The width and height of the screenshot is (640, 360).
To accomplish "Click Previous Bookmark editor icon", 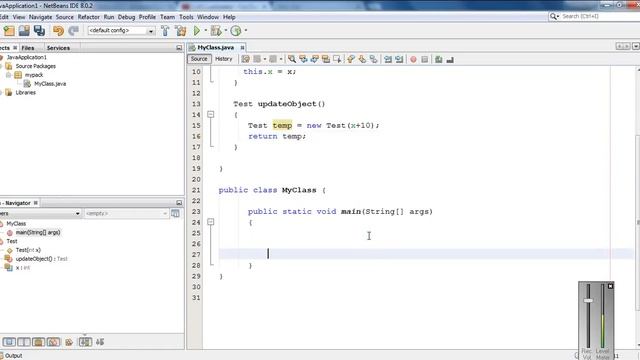I will point(351,59).
